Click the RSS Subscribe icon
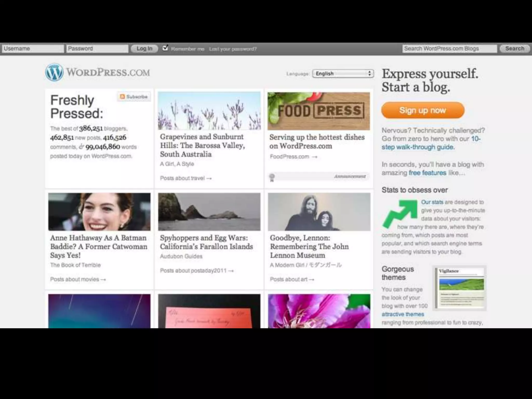 122,97
